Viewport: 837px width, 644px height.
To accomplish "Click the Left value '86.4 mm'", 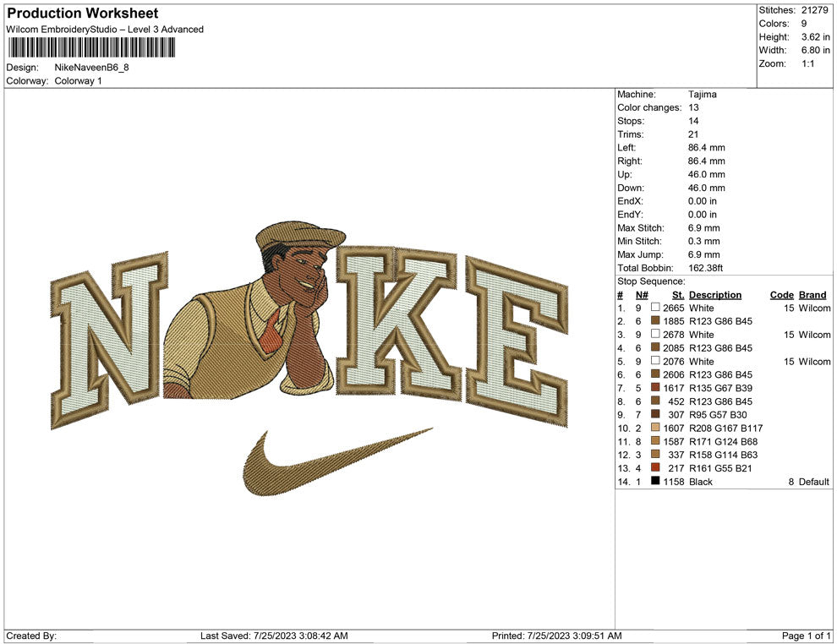I will point(707,147).
